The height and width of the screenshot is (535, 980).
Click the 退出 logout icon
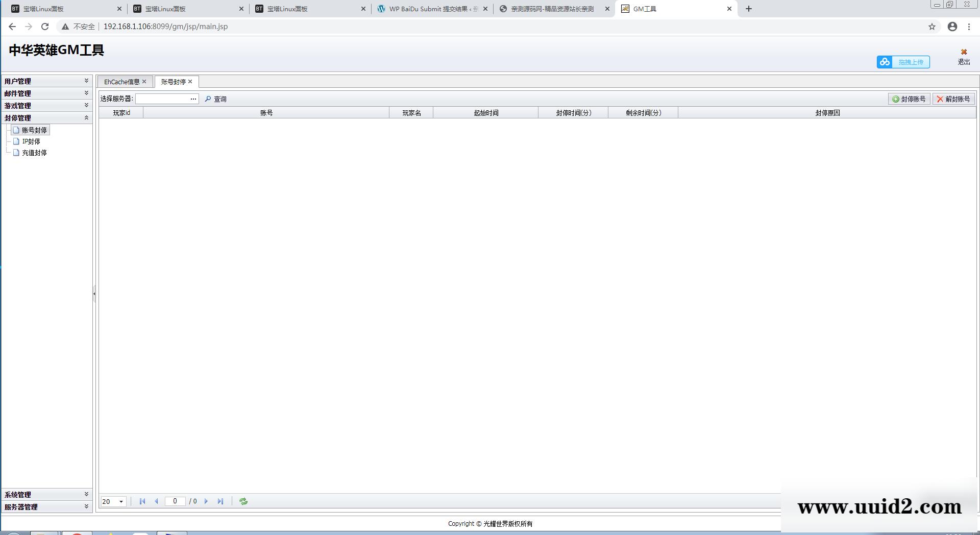coord(964,52)
